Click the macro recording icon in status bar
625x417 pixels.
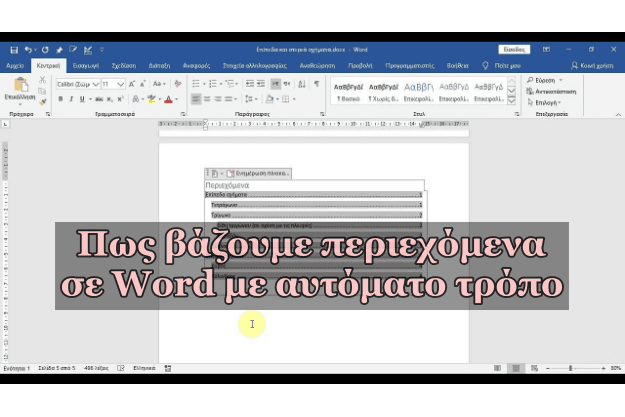(168, 368)
